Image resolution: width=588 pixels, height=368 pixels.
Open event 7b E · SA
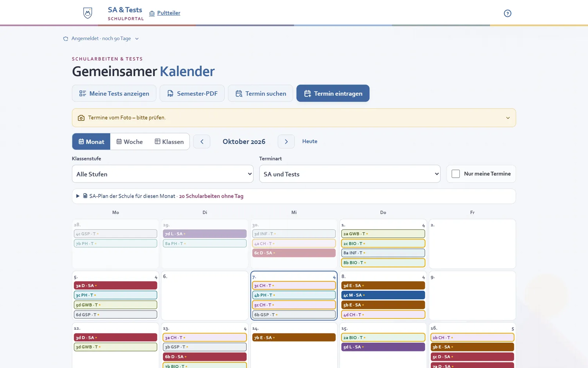pyautogui.click(x=294, y=337)
